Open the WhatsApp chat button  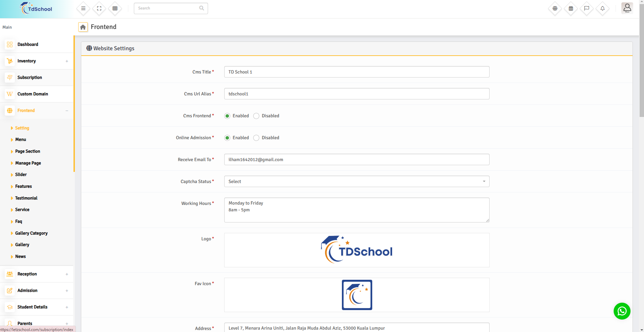point(622,311)
